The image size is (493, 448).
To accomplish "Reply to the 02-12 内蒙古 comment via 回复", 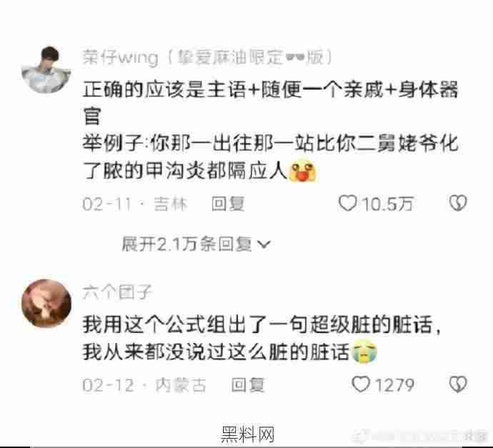I will click(x=248, y=385).
